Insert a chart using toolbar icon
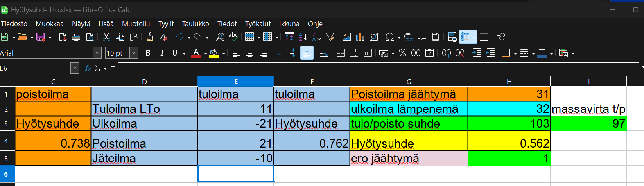 [x=360, y=37]
